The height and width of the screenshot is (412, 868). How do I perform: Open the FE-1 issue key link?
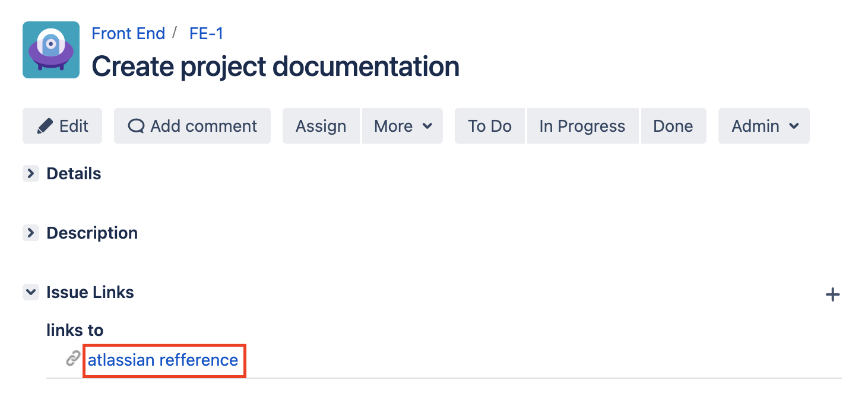[x=207, y=33]
